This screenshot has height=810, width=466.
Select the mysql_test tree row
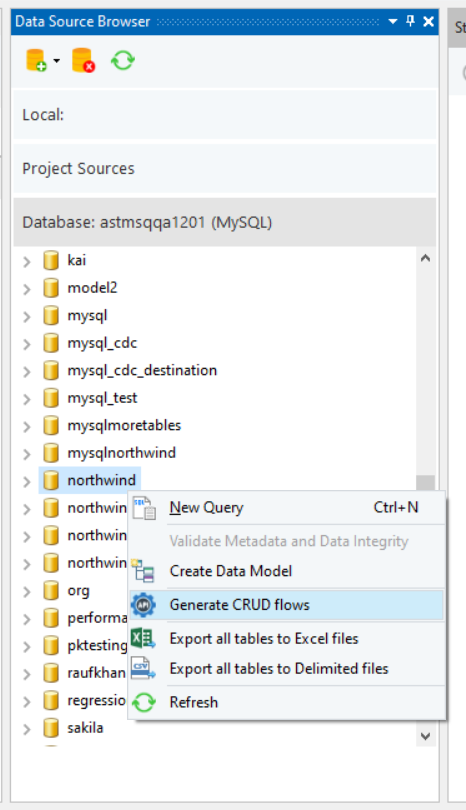coord(102,398)
